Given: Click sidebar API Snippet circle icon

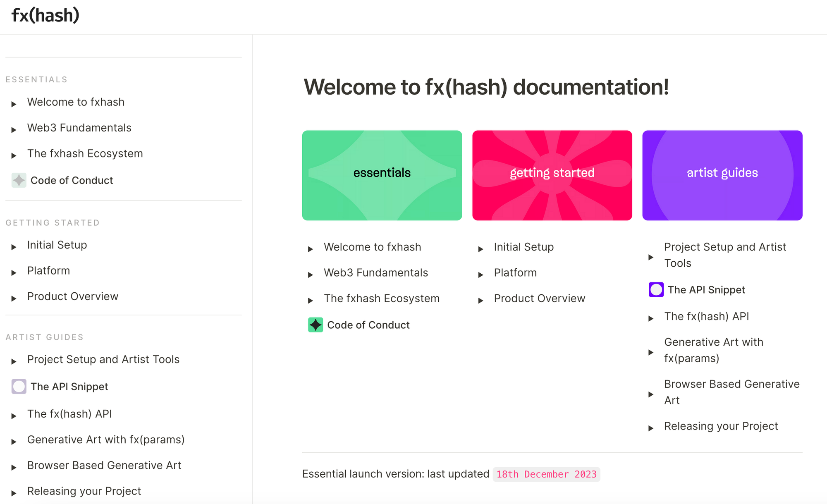Looking at the screenshot, I should click(x=19, y=387).
